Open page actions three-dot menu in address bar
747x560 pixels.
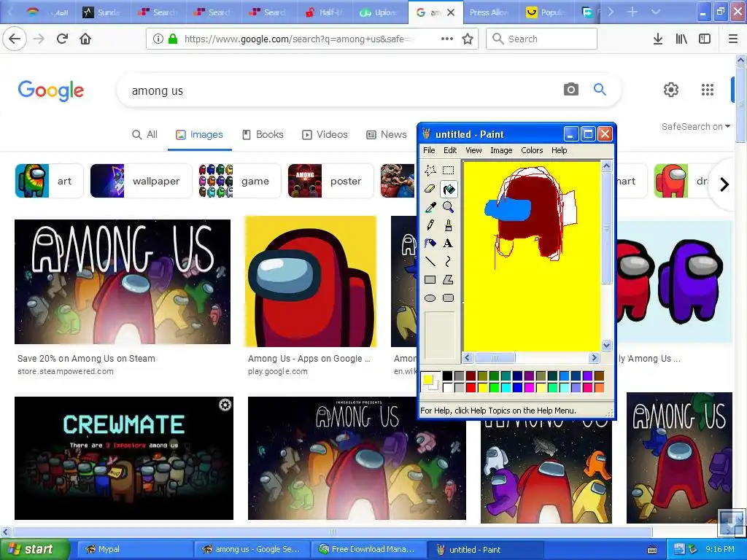[447, 39]
